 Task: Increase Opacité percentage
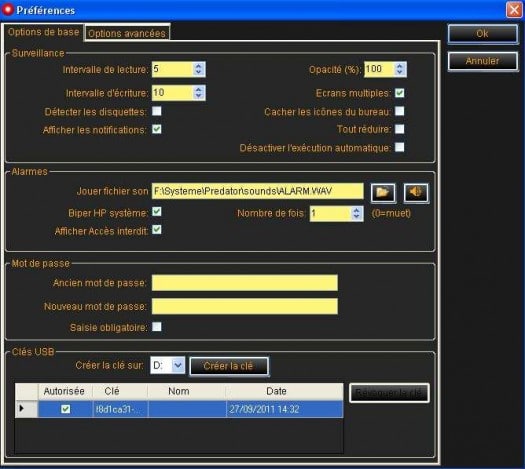point(399,66)
